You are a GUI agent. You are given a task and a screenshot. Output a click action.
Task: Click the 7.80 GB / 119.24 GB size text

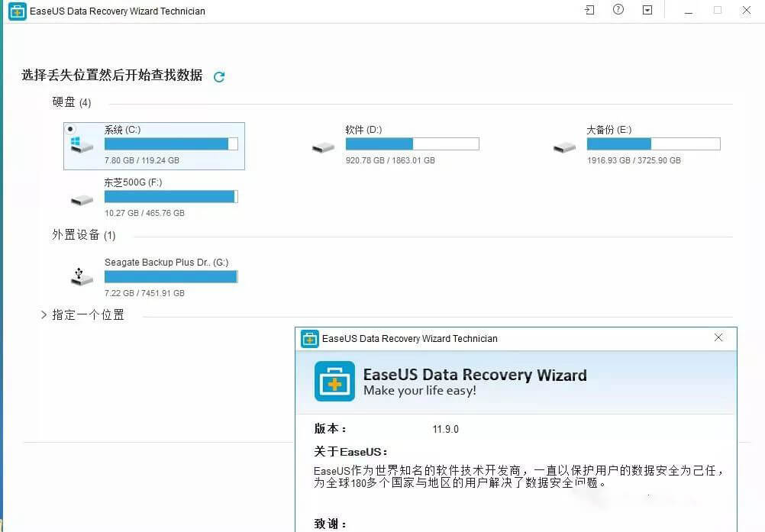click(x=142, y=160)
